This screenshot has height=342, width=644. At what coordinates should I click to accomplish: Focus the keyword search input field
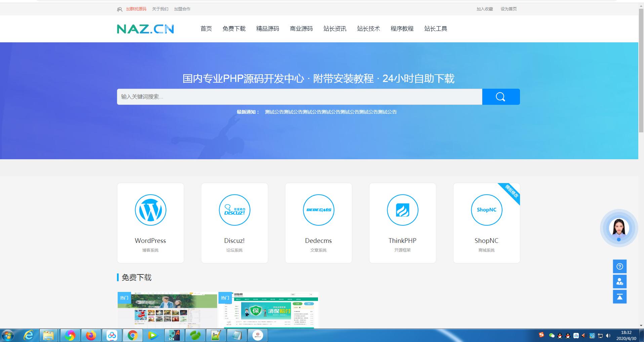[299, 97]
